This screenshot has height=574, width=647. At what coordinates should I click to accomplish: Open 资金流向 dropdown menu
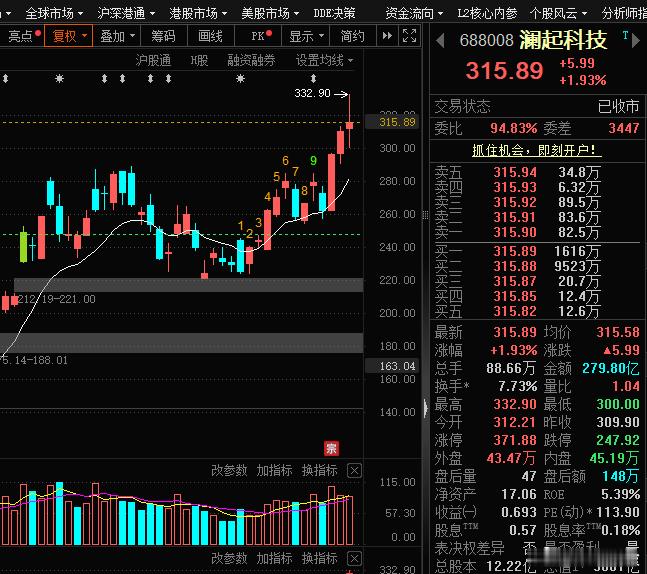pyautogui.click(x=414, y=13)
